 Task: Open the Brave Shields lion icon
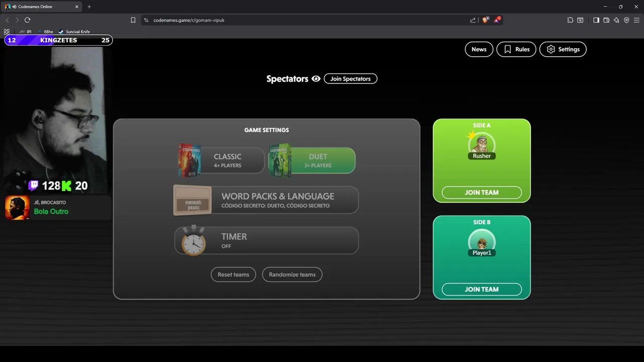click(486, 20)
